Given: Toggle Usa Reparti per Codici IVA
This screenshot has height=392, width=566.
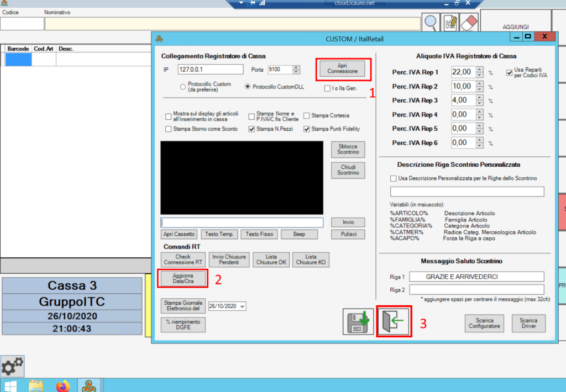Looking at the screenshot, I should [510, 72].
